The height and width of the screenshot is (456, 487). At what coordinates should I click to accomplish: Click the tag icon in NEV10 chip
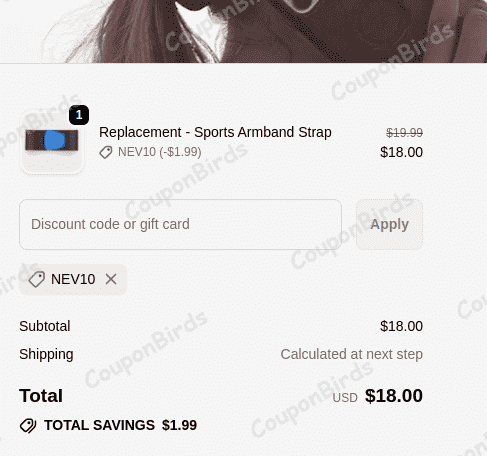(37, 279)
